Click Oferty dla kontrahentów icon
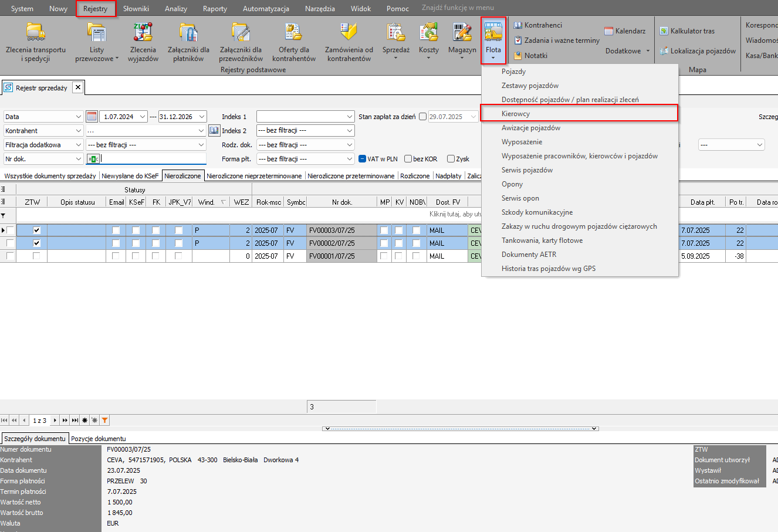This screenshot has width=778, height=532. pos(293,33)
